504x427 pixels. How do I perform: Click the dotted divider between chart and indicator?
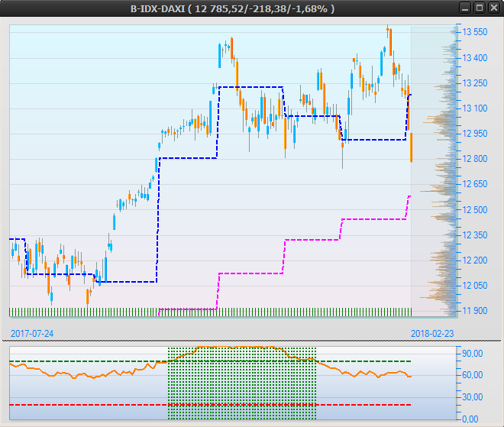pyautogui.click(x=252, y=341)
